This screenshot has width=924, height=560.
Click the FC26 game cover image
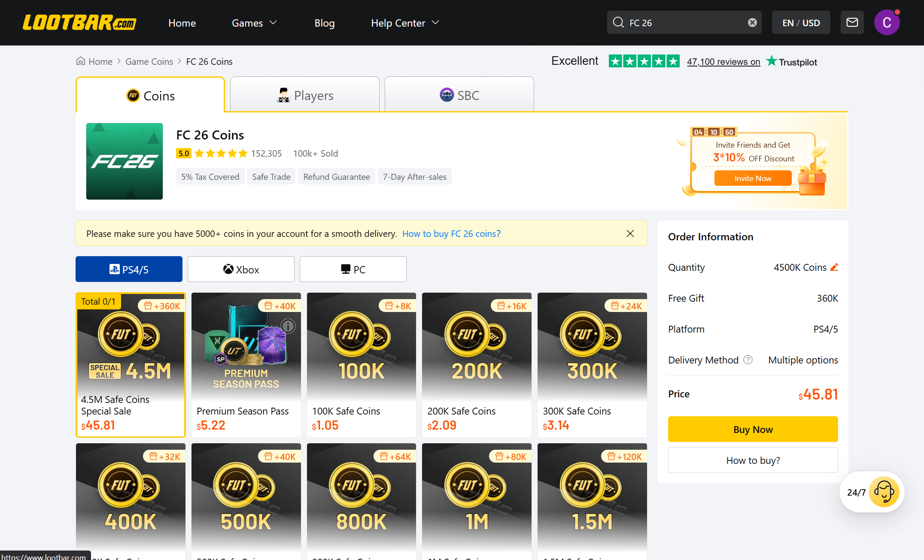click(125, 161)
